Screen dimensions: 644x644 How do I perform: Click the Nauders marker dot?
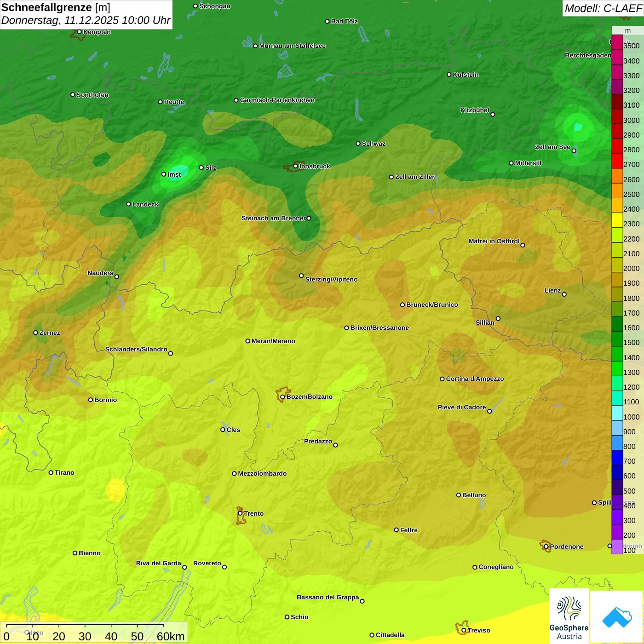(x=117, y=276)
